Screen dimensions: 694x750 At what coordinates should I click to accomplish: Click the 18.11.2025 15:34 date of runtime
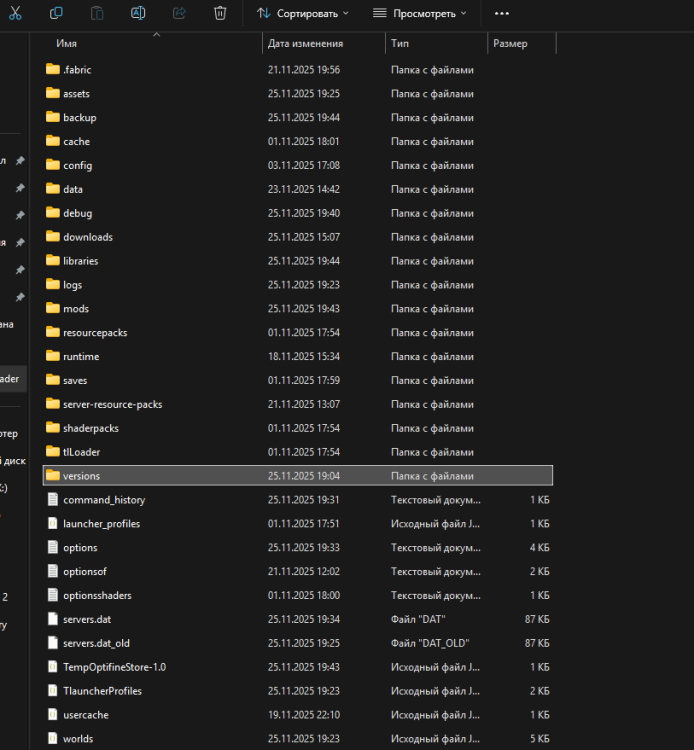coord(304,356)
